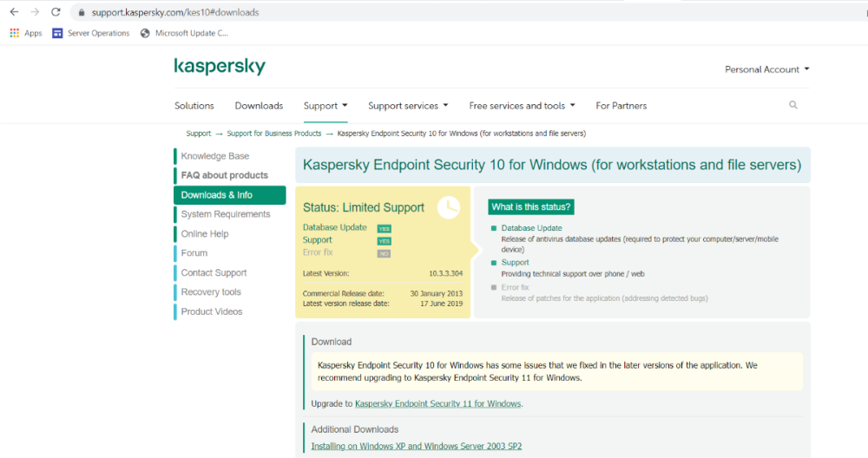Click the Kaspersky logo

tap(220, 67)
